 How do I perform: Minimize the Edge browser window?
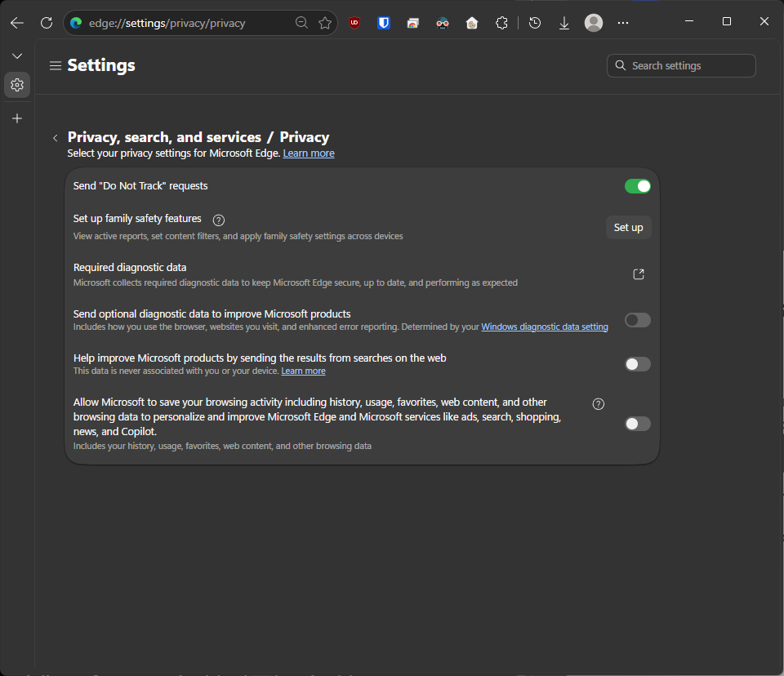click(689, 21)
